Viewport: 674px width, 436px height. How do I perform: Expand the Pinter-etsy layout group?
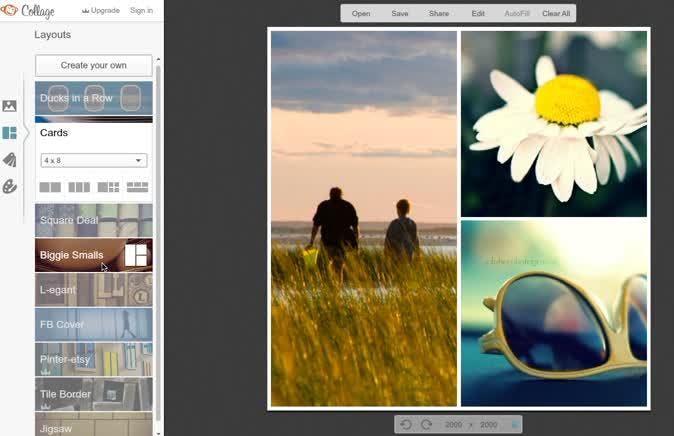[94, 359]
